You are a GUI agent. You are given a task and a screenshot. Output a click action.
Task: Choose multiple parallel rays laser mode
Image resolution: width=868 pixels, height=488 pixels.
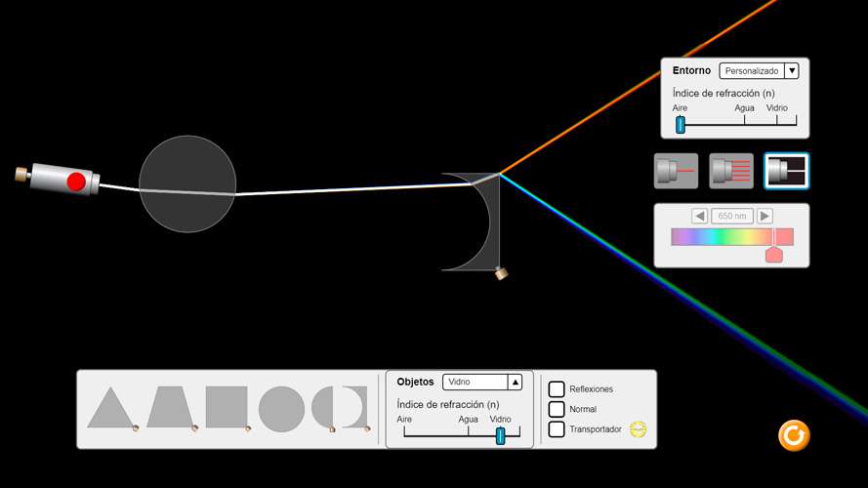[x=731, y=171]
